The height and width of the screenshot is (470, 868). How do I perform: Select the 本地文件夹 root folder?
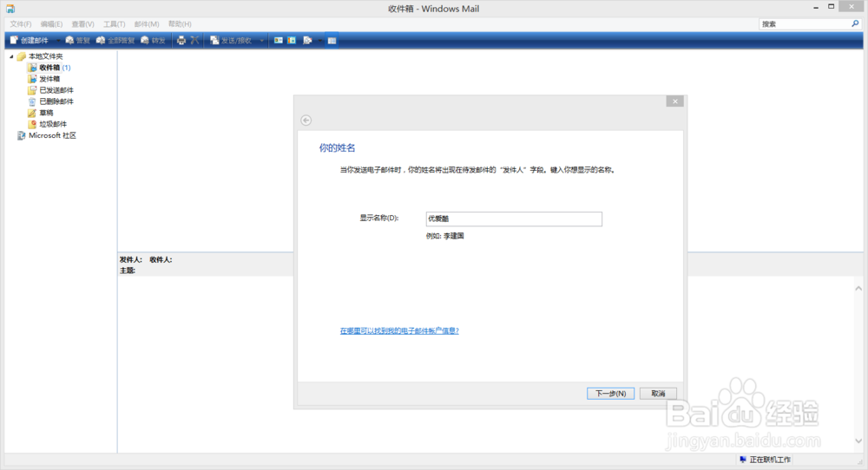click(x=45, y=56)
